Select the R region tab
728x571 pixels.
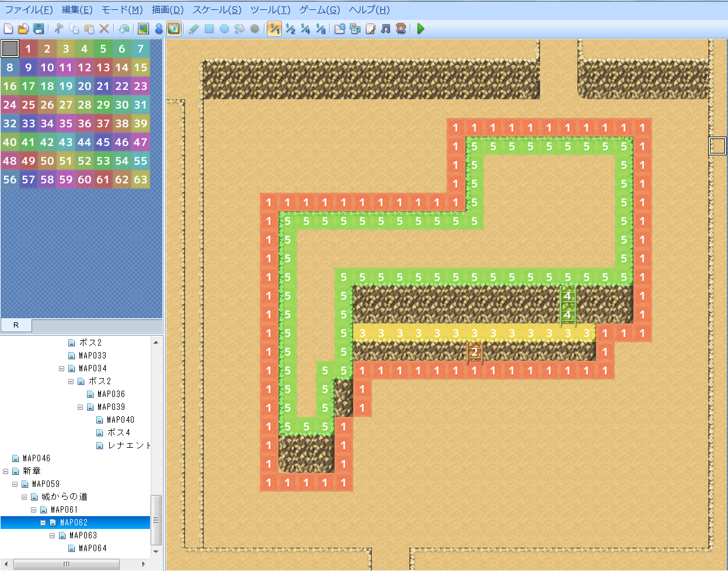pos(16,325)
